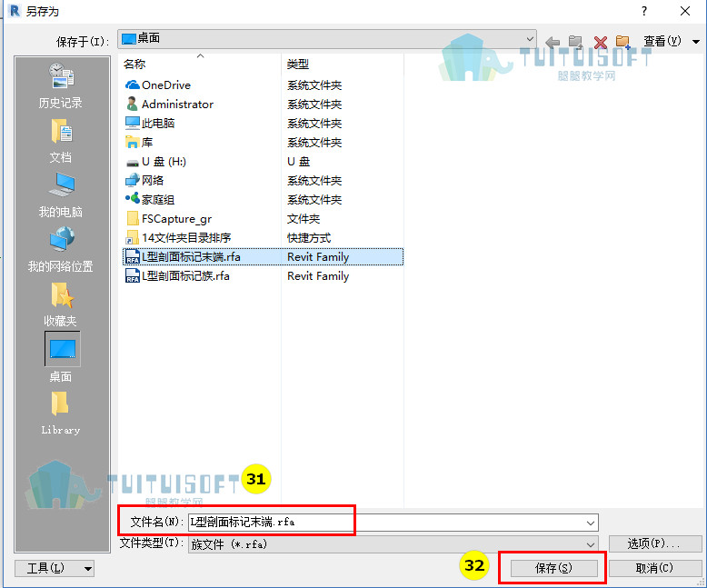The image size is (707, 588).
Task: Click the L型剖面标记族.rfa file icon
Action: pos(132,275)
